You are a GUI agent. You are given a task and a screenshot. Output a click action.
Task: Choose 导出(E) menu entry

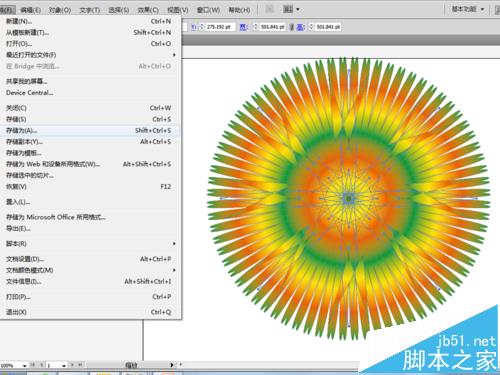coord(90,229)
